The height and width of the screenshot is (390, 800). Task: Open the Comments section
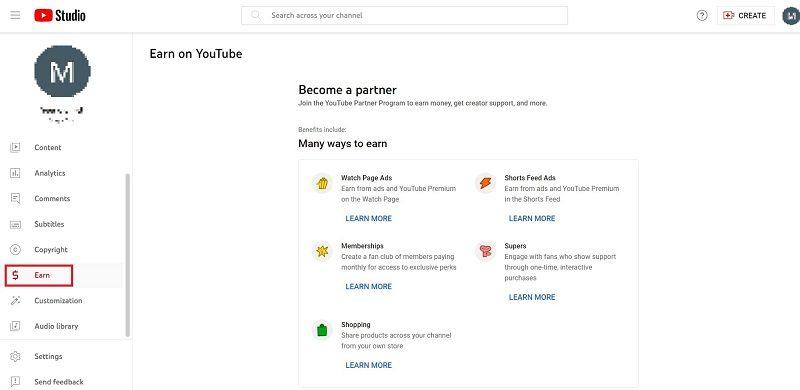52,199
